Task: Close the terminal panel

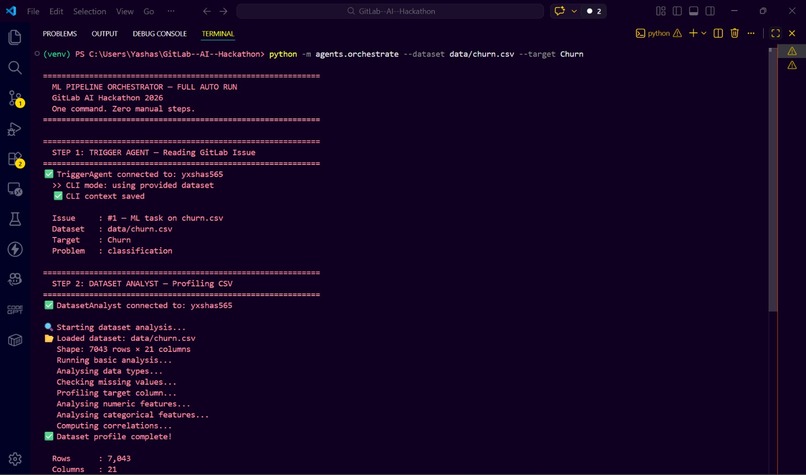Action: point(792,33)
